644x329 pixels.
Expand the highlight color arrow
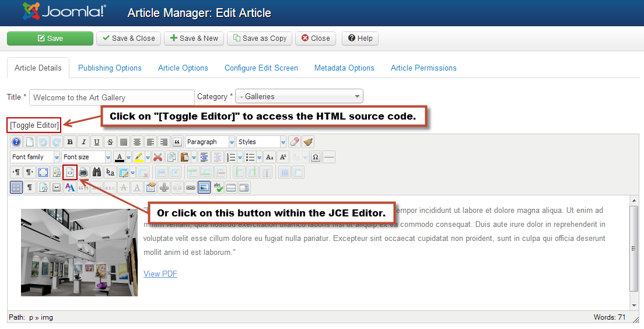click(x=148, y=157)
